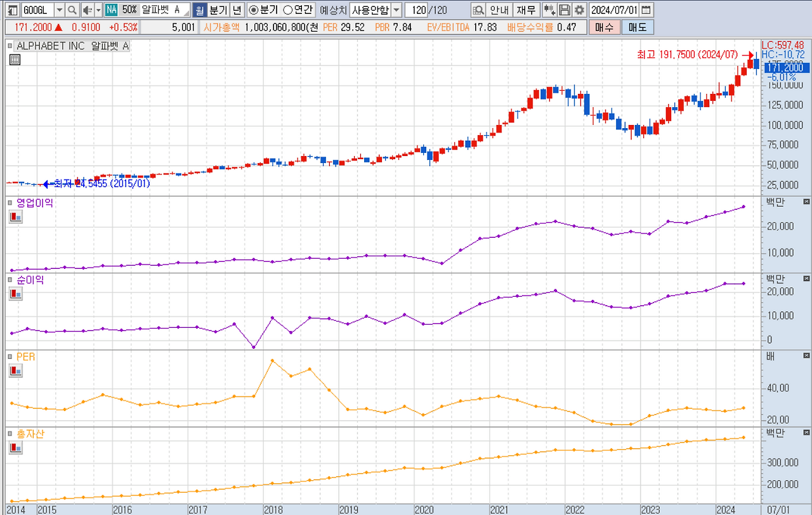The height and width of the screenshot is (515, 812).
Task: Click the PER panel title label
Action: click(25, 357)
